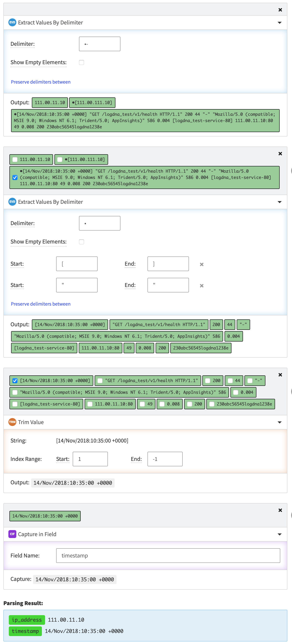Select the ip_address parsed field tag
The height and width of the screenshot is (644, 292).
click(27, 620)
